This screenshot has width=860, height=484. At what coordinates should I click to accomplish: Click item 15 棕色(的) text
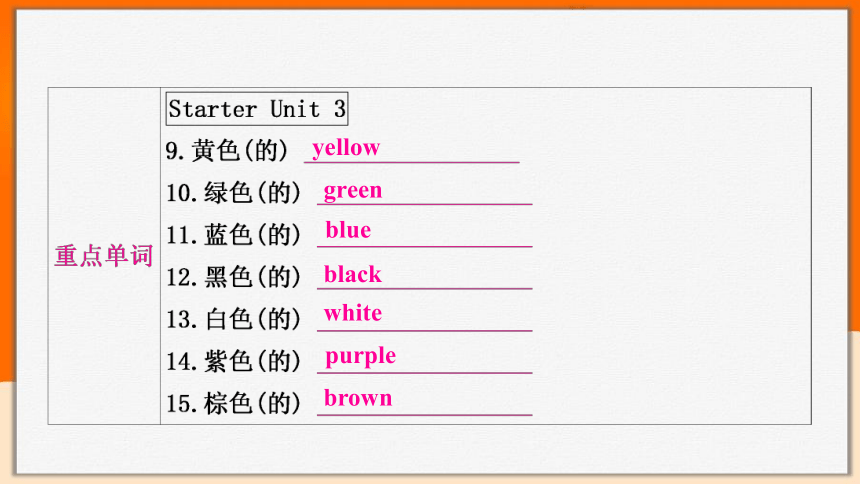coord(234,403)
